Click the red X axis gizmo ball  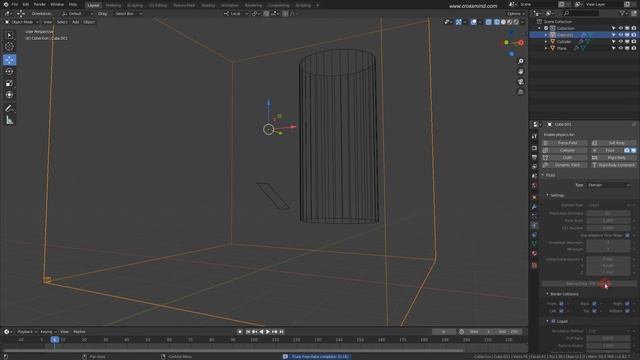521,42
